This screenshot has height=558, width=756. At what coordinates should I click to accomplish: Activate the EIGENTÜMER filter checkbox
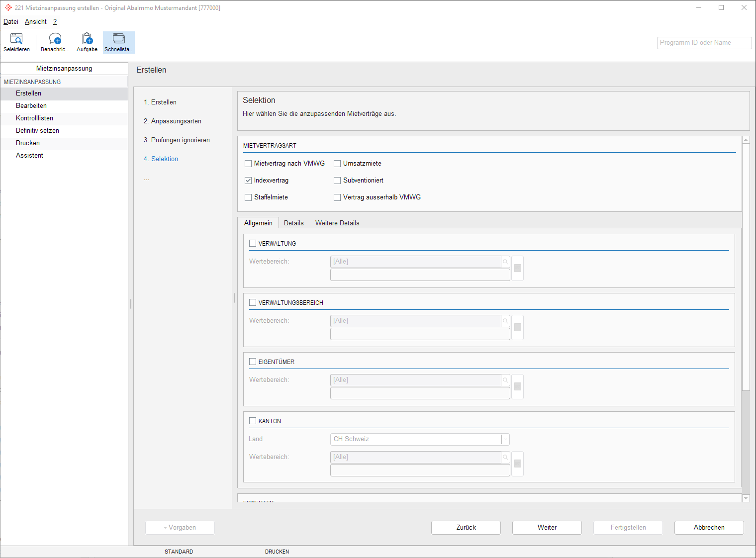click(x=253, y=362)
